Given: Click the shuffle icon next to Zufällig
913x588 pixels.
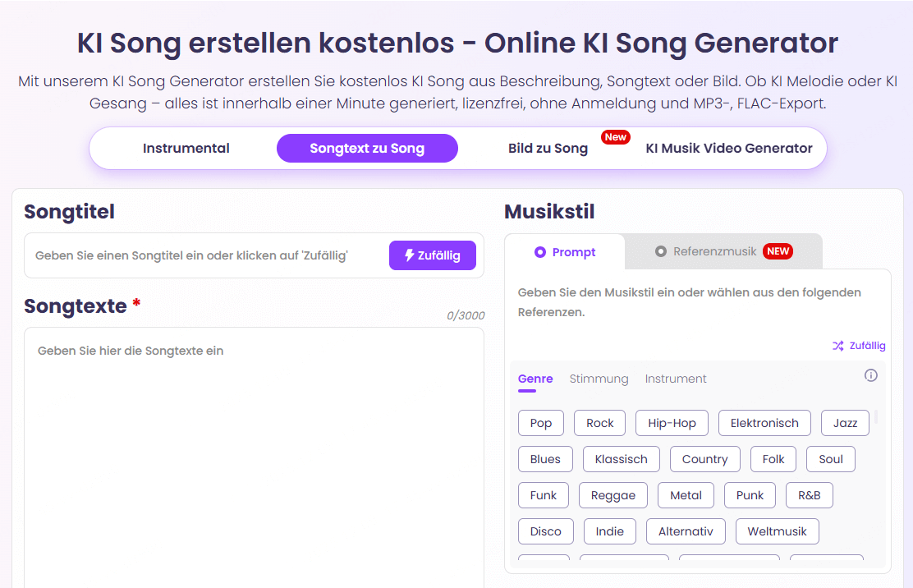Looking at the screenshot, I should coord(839,345).
